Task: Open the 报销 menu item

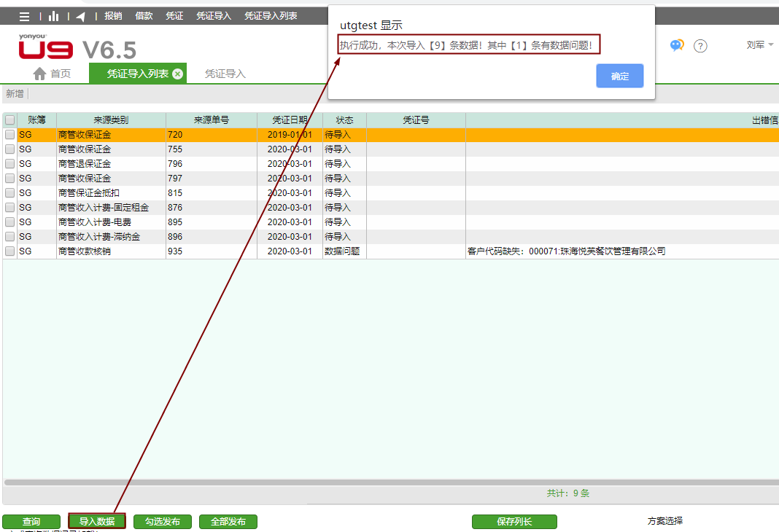Action: [x=113, y=16]
